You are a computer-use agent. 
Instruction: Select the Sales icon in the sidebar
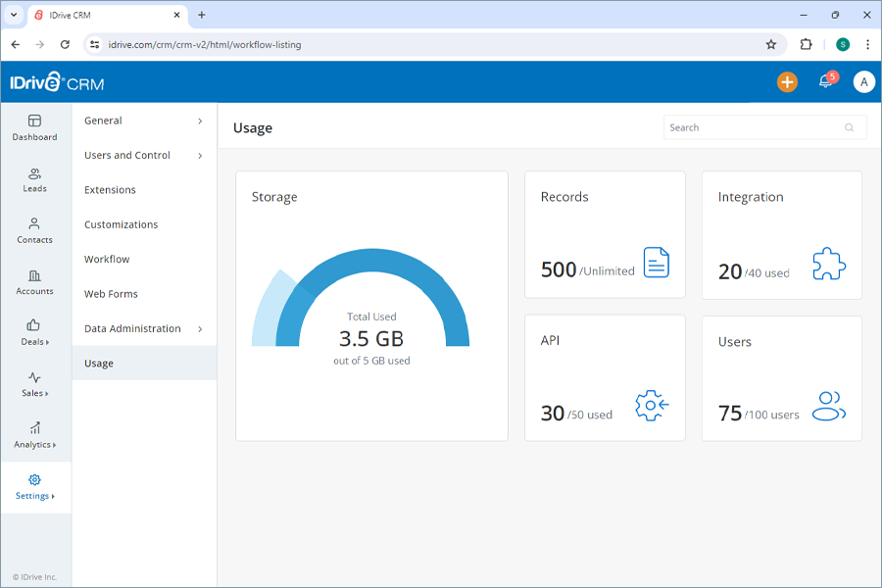(34, 386)
